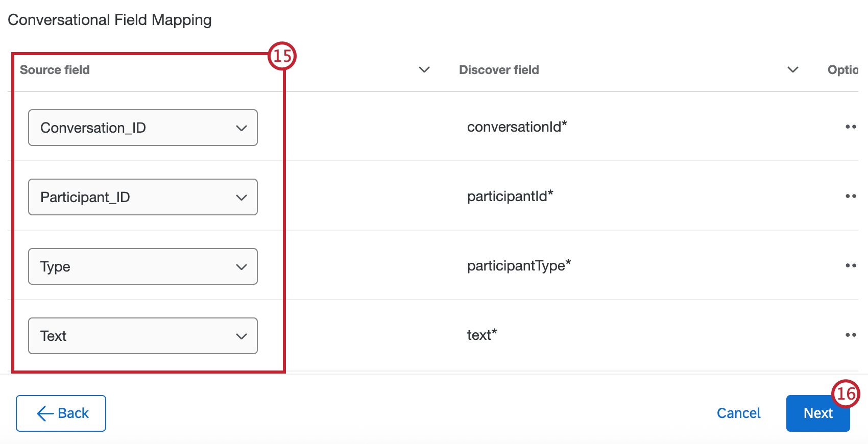Screen dimensions: 868x444
Task: Open options menu for participantType row
Action: [x=851, y=265]
